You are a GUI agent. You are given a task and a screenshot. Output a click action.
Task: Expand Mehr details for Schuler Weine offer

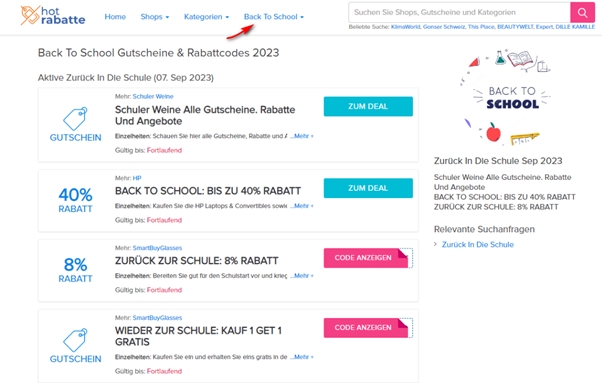302,136
